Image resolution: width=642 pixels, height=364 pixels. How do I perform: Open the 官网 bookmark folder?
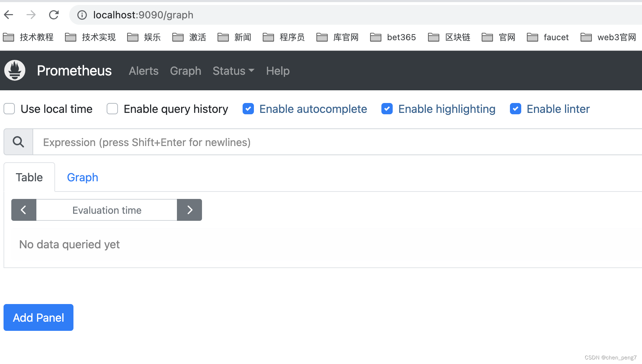pos(499,37)
